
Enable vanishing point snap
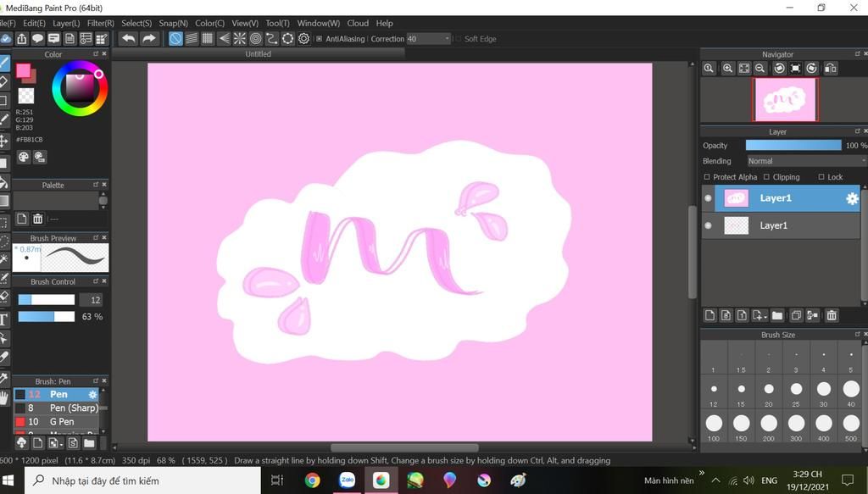click(x=224, y=39)
